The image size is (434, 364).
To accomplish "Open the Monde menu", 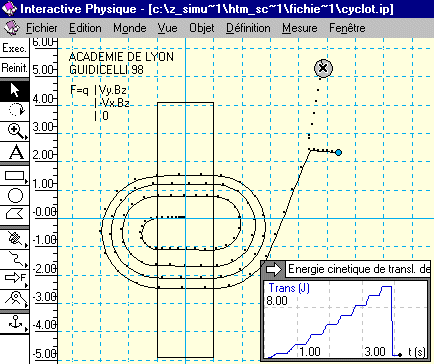I will coord(130,28).
